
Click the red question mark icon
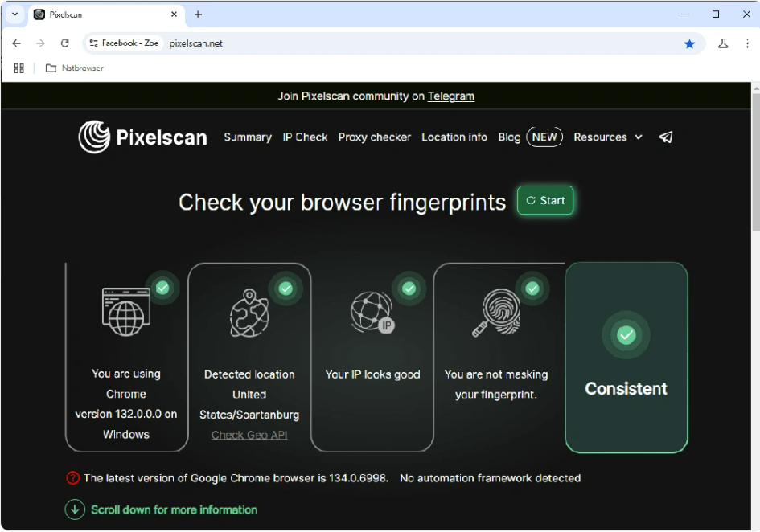click(x=72, y=478)
